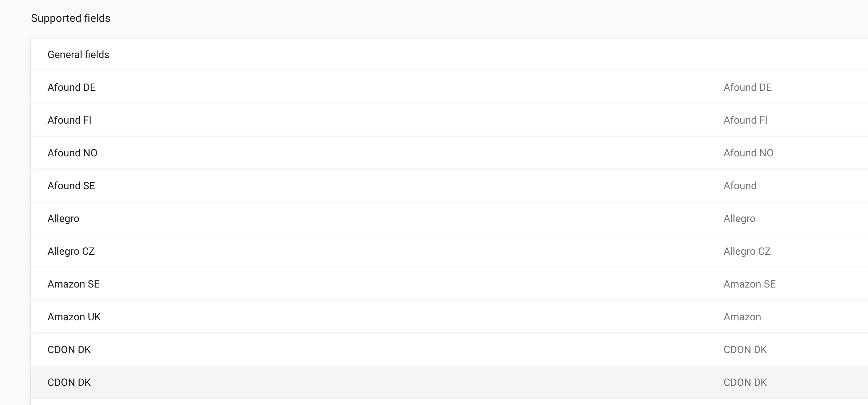Expand the Afound FI entry

(x=449, y=120)
